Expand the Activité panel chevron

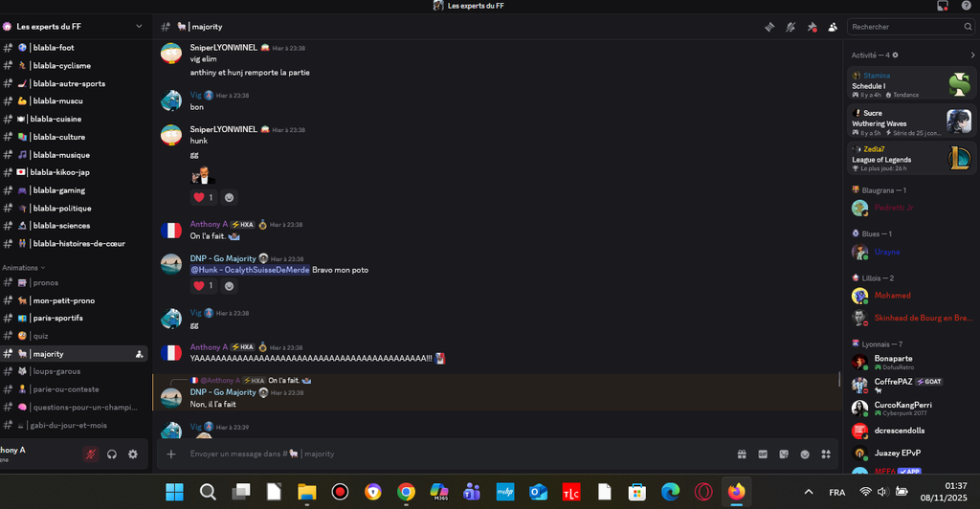972,55
